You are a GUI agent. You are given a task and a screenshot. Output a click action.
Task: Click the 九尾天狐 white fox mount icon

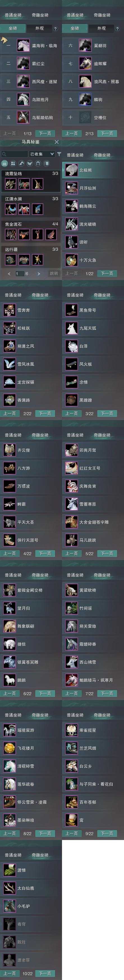coord(71,328)
